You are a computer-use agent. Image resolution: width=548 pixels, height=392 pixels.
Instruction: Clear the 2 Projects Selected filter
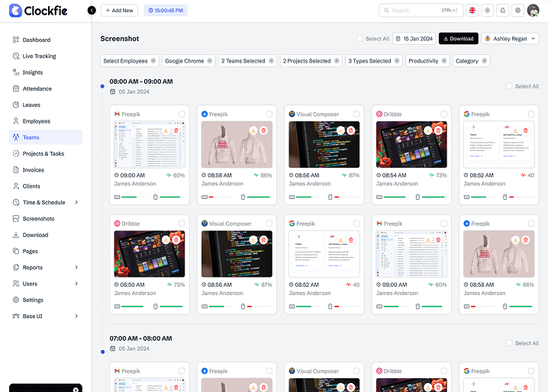(x=337, y=61)
